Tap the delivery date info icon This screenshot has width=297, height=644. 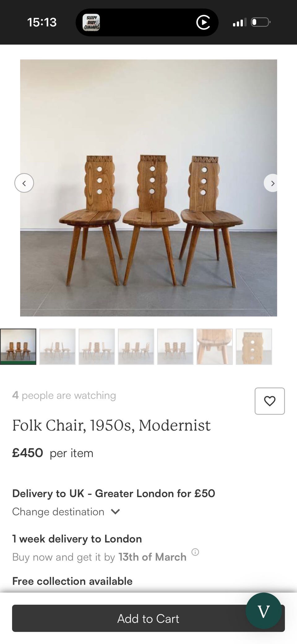(195, 552)
